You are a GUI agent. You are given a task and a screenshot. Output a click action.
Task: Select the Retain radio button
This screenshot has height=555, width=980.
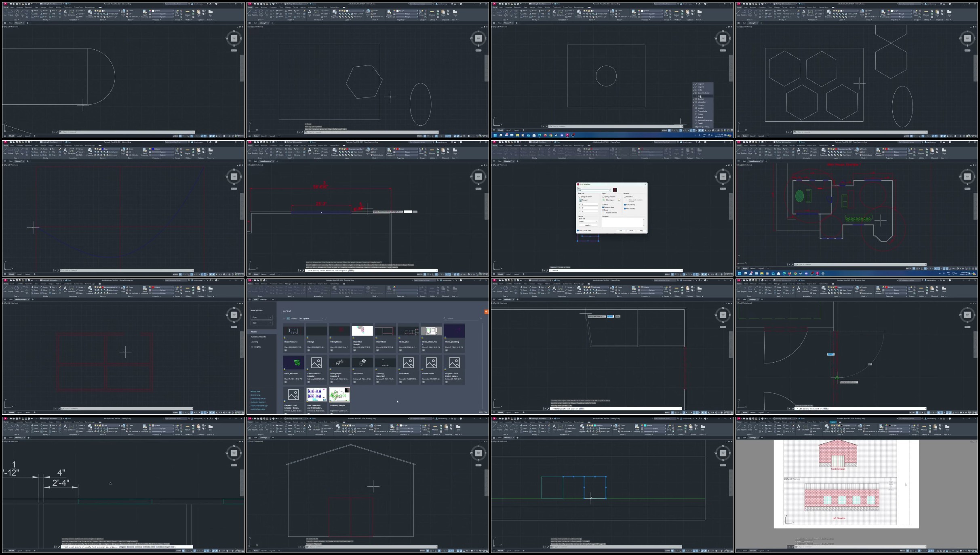point(603,205)
